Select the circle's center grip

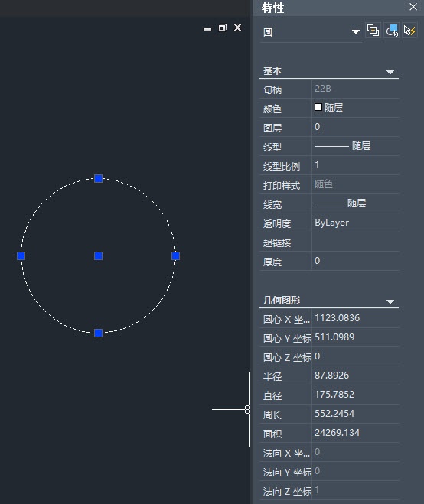99,256
